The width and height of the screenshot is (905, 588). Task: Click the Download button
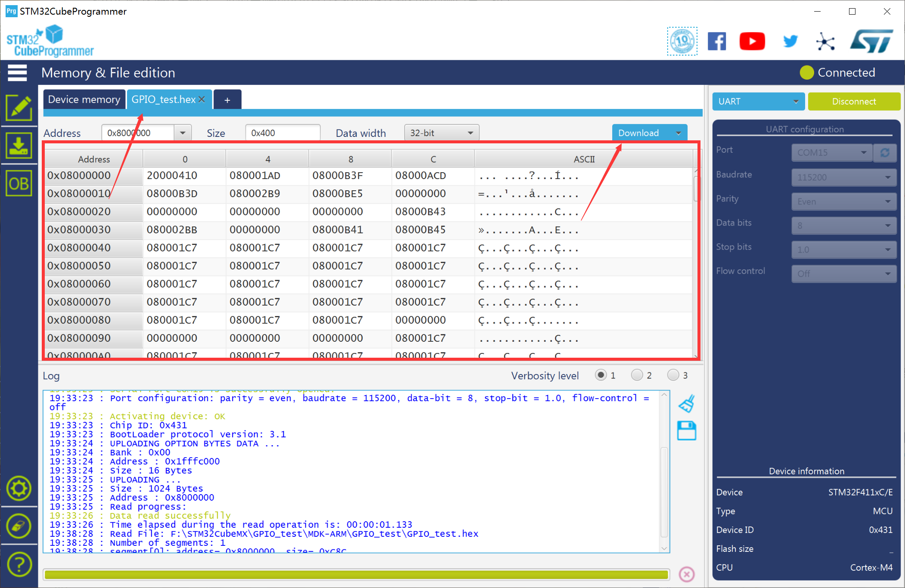[x=639, y=133]
